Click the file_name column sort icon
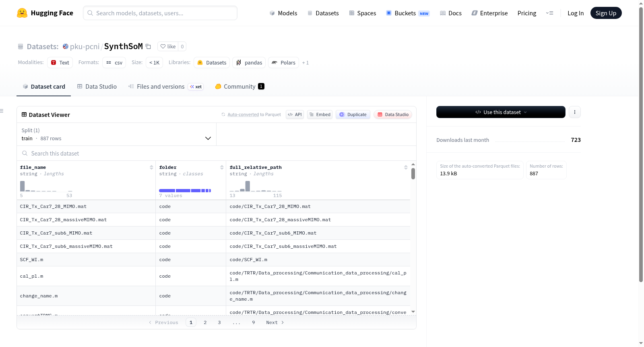644x347 pixels. pos(151,167)
